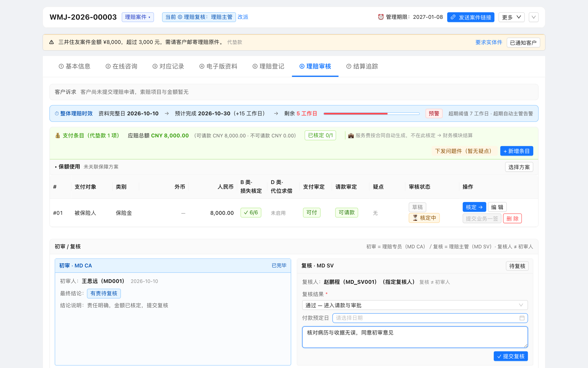This screenshot has height=368, width=588.
Task: Click 发送案件链接 button with link icon
Action: coord(471,17)
